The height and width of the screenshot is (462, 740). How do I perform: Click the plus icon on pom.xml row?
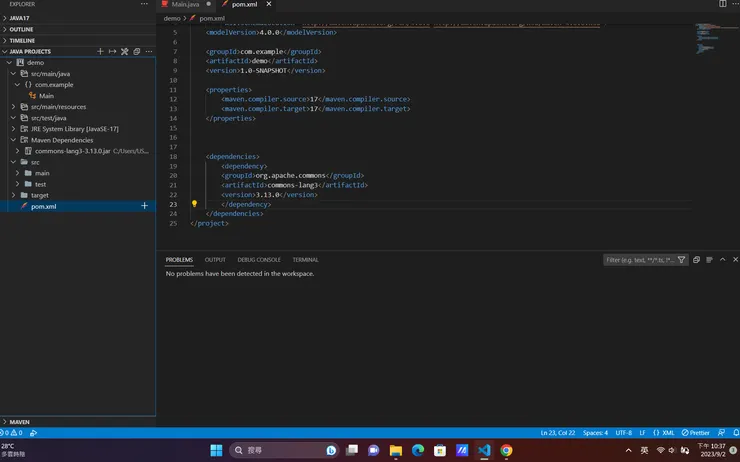(144, 206)
